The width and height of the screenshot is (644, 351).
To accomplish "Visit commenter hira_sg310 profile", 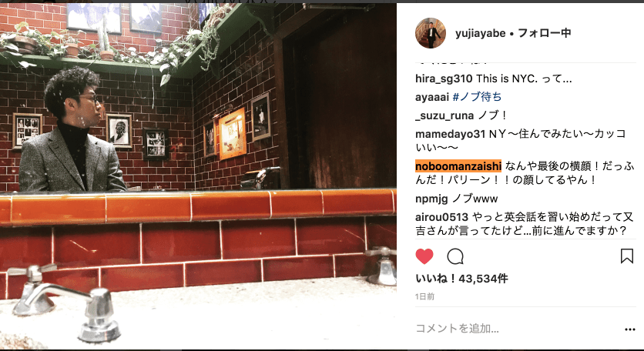I will click(x=444, y=79).
